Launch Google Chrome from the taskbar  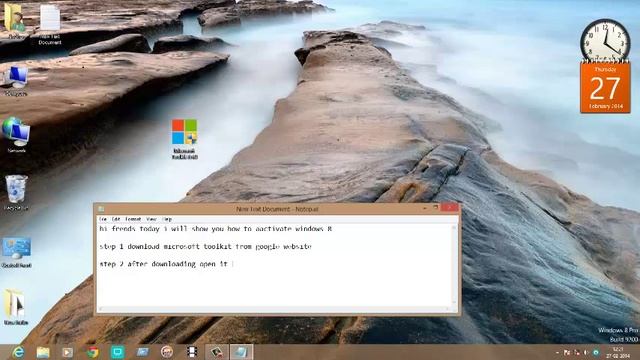93,352
